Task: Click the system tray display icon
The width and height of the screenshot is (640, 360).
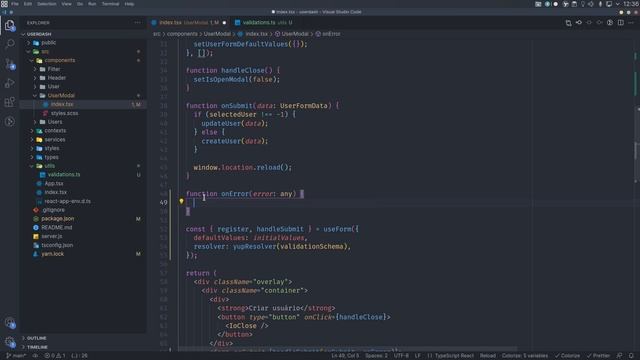Action: (x=609, y=4)
